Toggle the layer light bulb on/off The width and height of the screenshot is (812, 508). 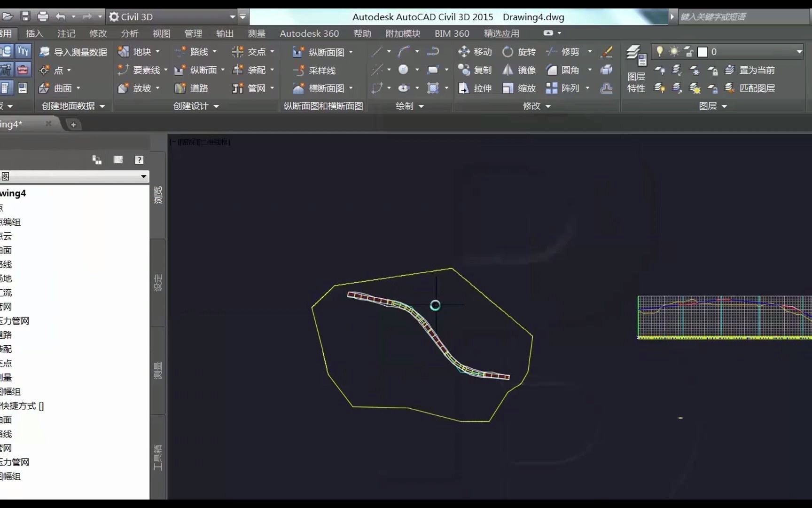(x=660, y=52)
